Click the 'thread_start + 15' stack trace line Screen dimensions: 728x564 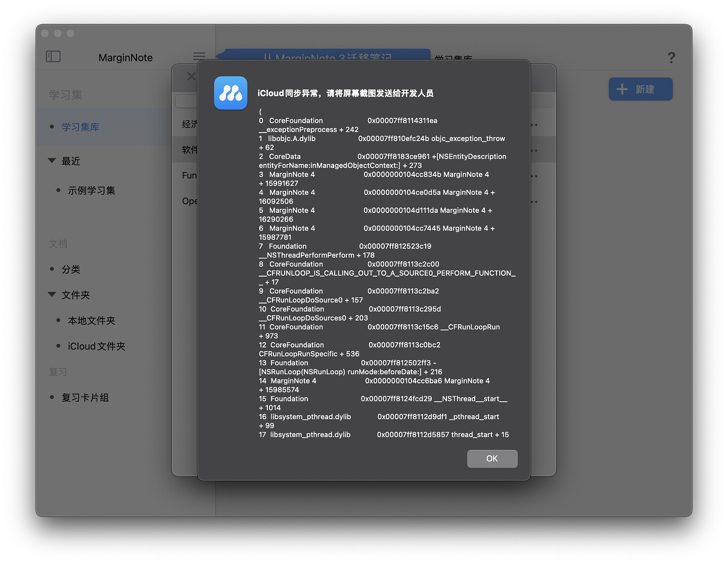384,435
